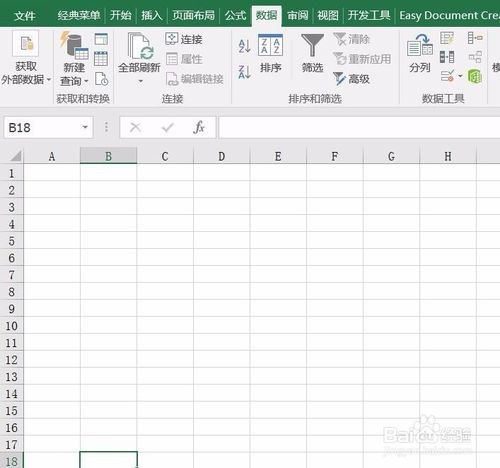Image resolution: width=500 pixels, height=468 pixels.
Task: Expand the 全部刷新 dropdown arrow
Action: [141, 81]
